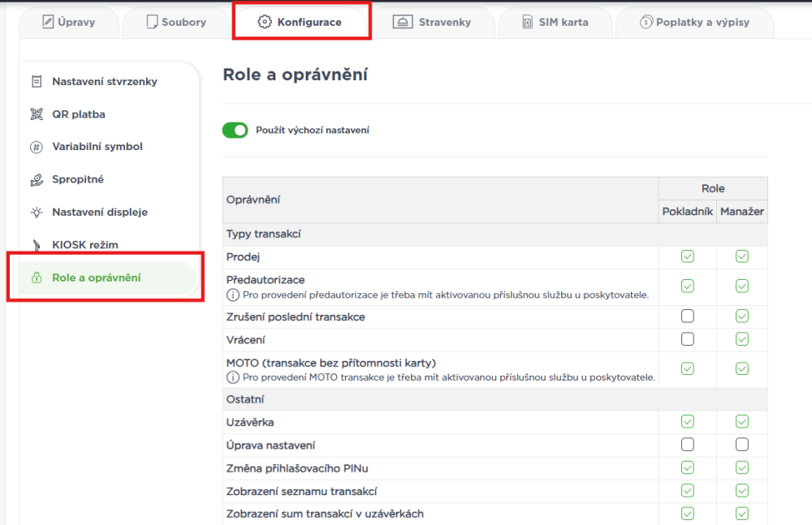Click the gear icon on Konfigurace tab
This screenshot has height=525, width=812.
pyautogui.click(x=264, y=22)
